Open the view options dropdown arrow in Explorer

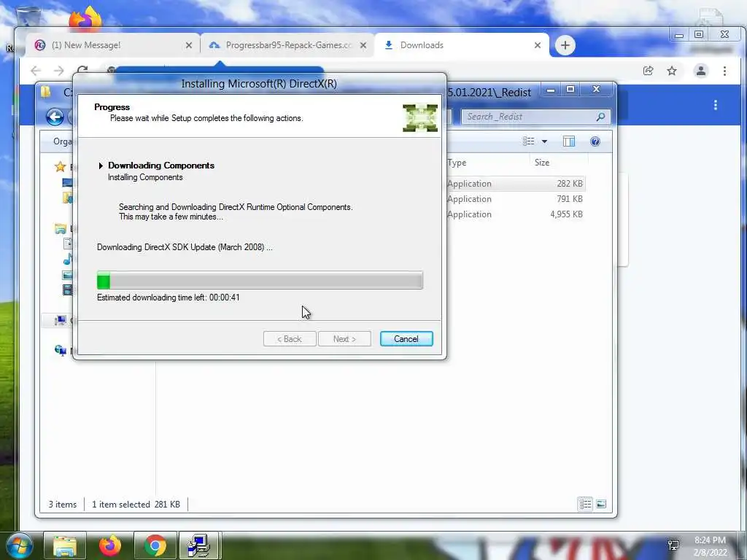[x=544, y=141]
